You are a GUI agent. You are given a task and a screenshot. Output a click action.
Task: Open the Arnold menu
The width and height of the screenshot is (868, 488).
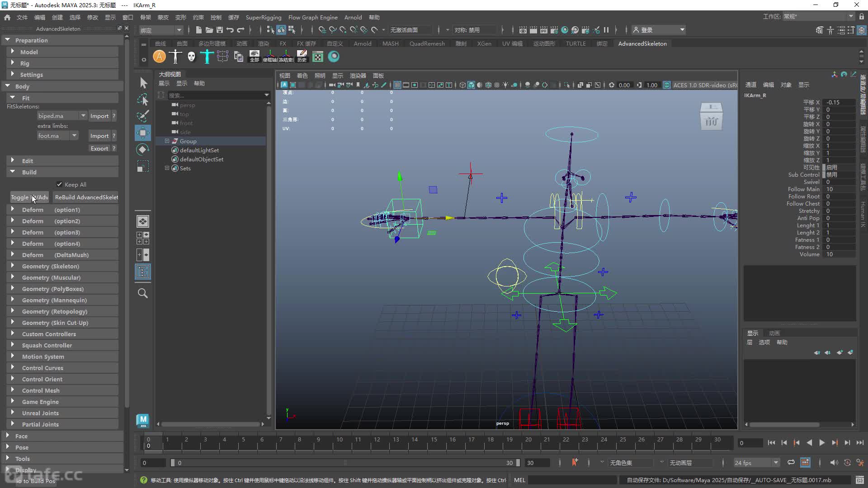click(x=353, y=17)
